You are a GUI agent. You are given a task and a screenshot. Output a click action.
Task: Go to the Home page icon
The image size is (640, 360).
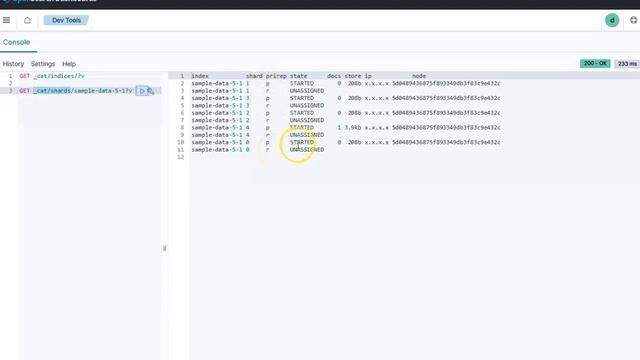coord(27,20)
